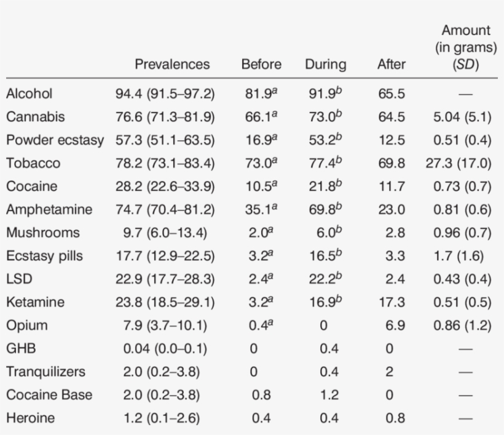Click the After column header

392,64
